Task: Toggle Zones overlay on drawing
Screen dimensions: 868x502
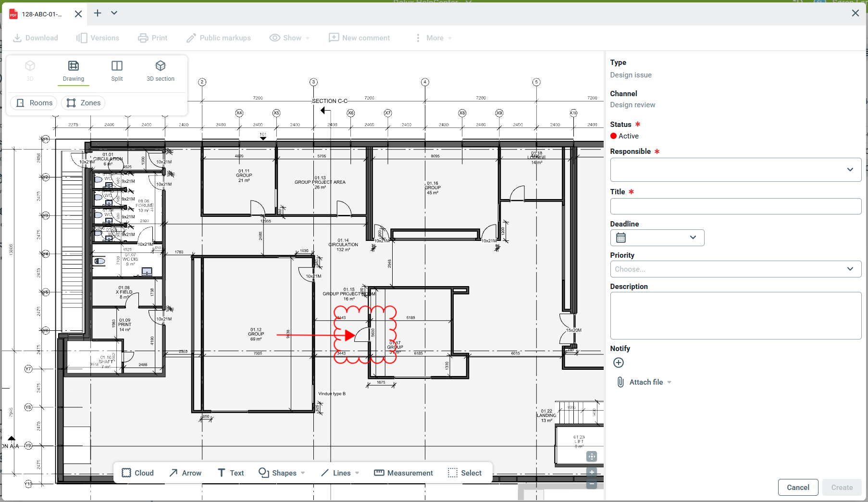Action: coord(83,103)
